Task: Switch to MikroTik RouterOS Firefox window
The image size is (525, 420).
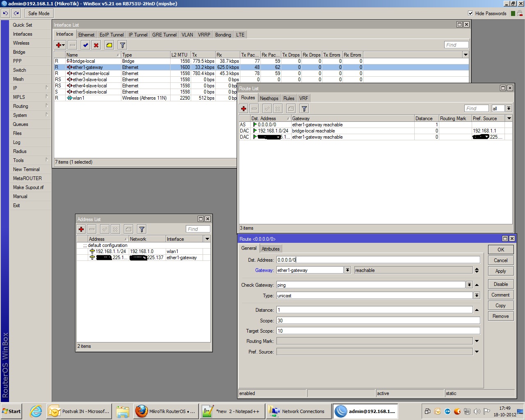Action: [x=166, y=411]
